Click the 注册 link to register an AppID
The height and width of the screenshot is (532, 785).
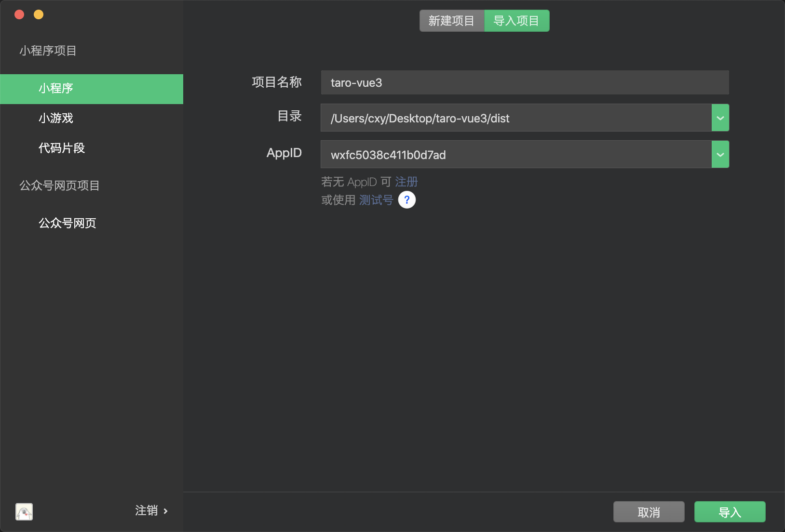click(x=406, y=182)
